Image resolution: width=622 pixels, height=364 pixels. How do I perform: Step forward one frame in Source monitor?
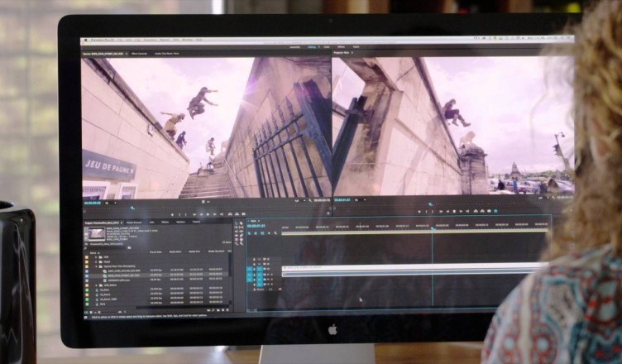click(214, 214)
